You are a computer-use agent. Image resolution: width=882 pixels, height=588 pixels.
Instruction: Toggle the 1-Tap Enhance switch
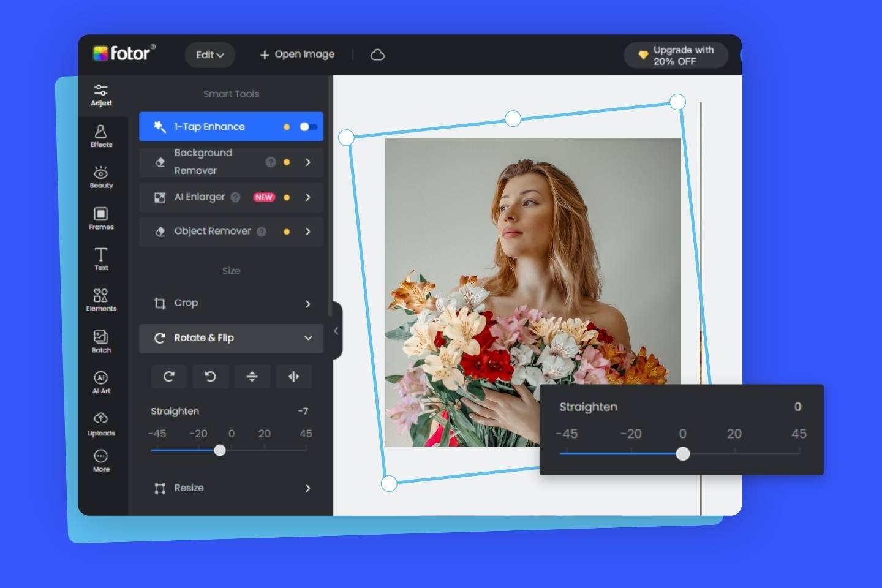[x=308, y=127]
